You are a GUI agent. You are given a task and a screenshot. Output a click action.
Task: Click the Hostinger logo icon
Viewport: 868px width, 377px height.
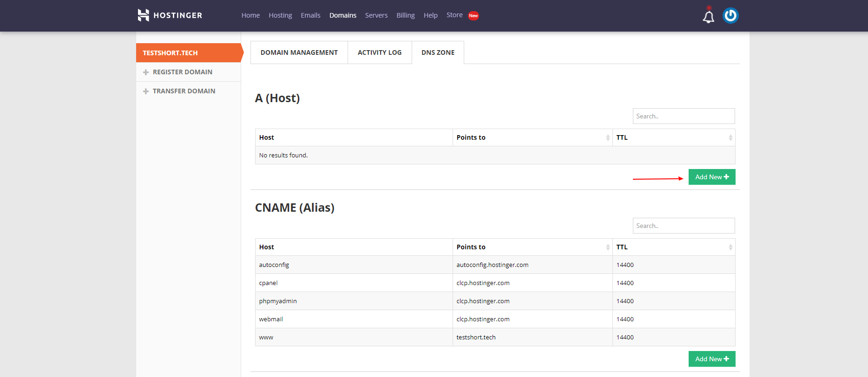(x=143, y=15)
